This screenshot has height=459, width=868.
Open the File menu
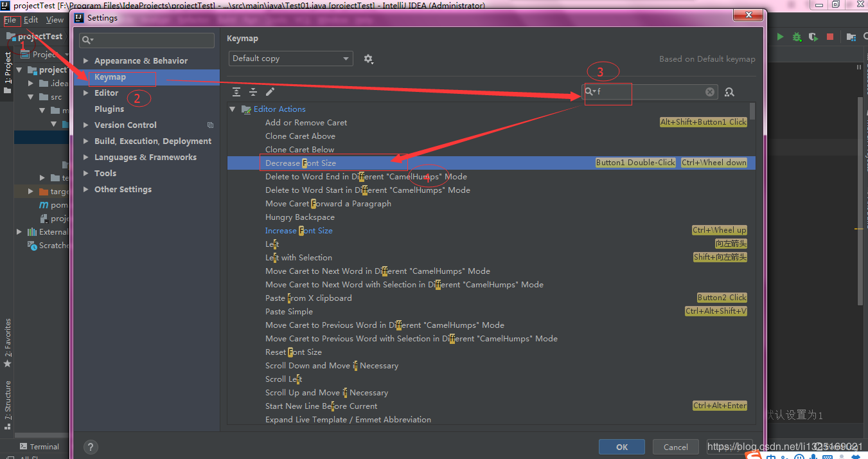click(x=10, y=20)
